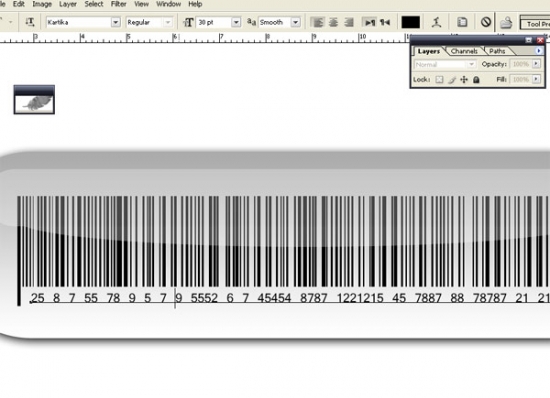550x398 pixels.
Task: Open the View menu
Action: coord(141,4)
